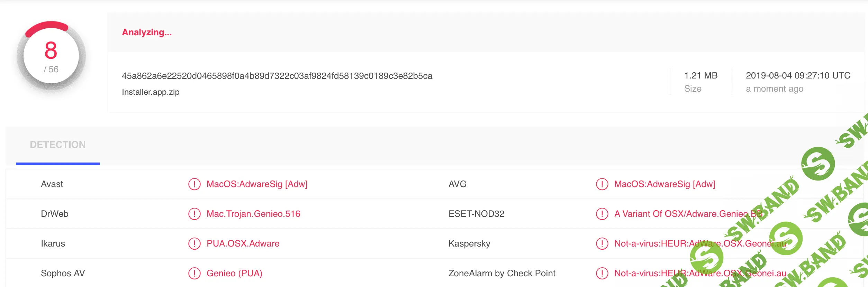Click the 8 / 56 detection score gauge
Viewport: 868px width, 287px height.
pyautogui.click(x=51, y=56)
